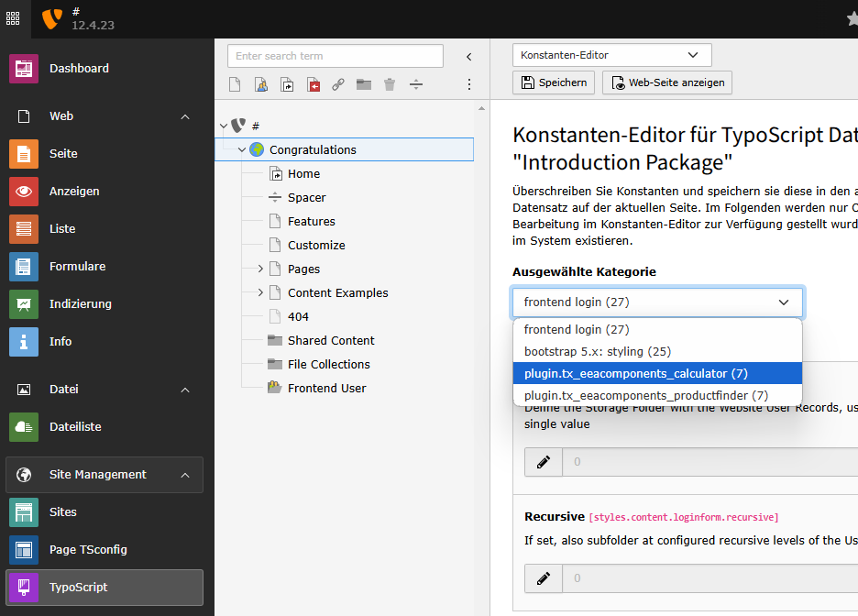Click the shortcut page icon in tree toolbar
The width and height of the screenshot is (858, 616).
[x=287, y=84]
